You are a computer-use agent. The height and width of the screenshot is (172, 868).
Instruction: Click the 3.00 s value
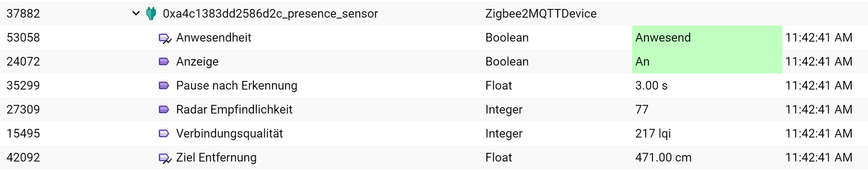point(651,85)
